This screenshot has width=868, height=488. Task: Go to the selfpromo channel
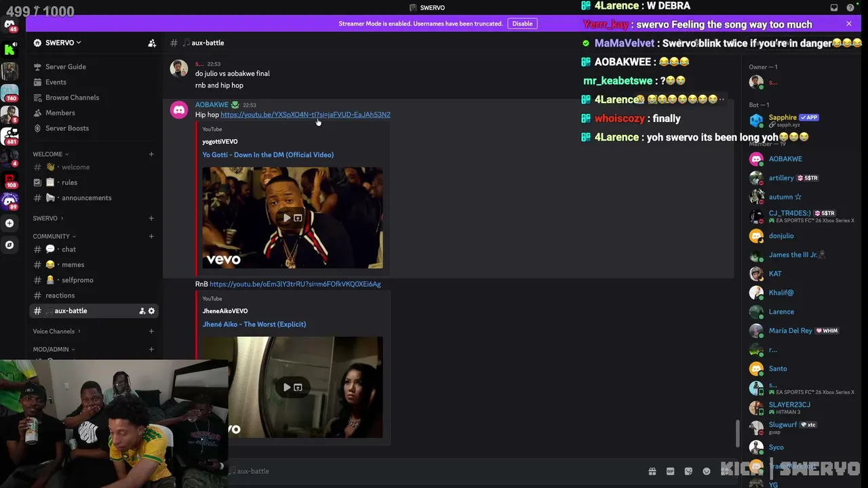point(94,280)
